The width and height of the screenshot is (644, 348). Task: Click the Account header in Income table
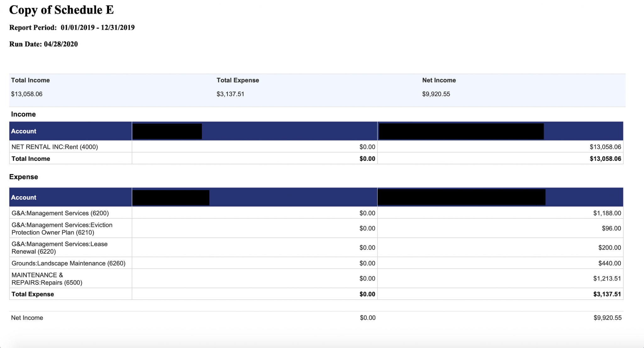click(x=24, y=131)
